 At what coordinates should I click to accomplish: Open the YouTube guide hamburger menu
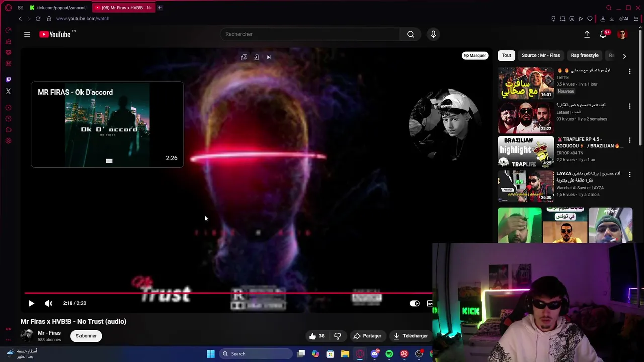tap(27, 34)
